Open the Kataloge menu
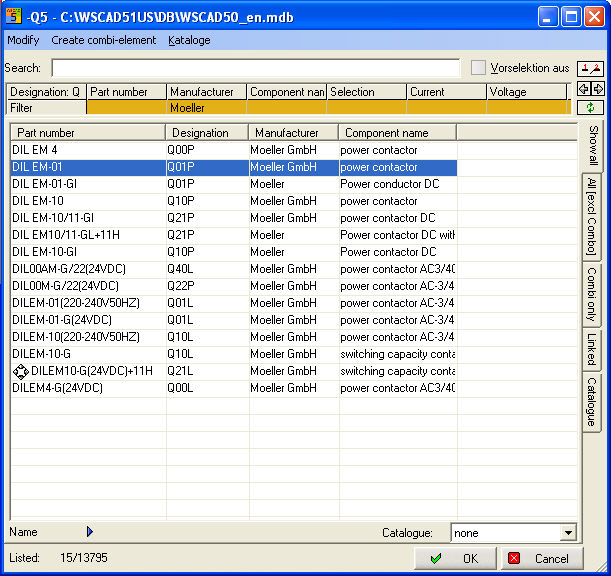 189,40
